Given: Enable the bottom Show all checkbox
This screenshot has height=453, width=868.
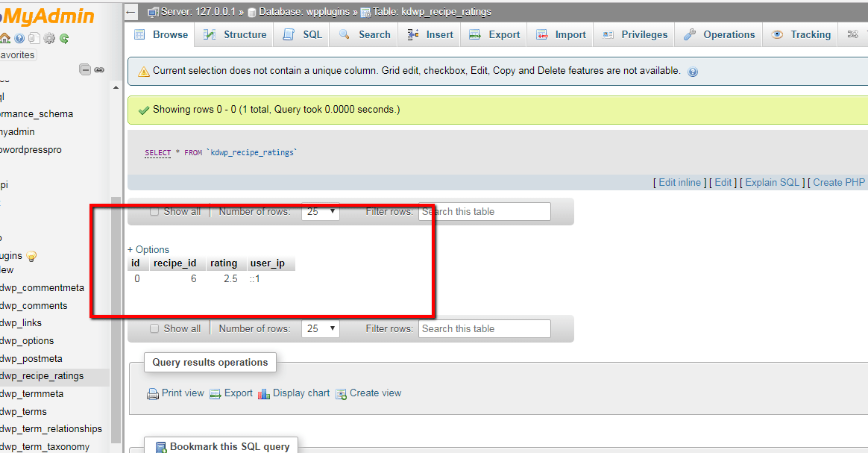Looking at the screenshot, I should click(x=154, y=328).
